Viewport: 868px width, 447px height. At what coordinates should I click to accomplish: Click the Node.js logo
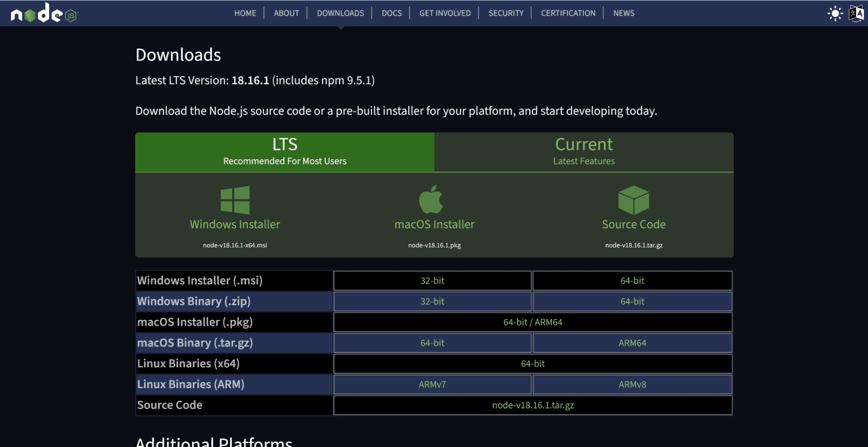coord(44,13)
